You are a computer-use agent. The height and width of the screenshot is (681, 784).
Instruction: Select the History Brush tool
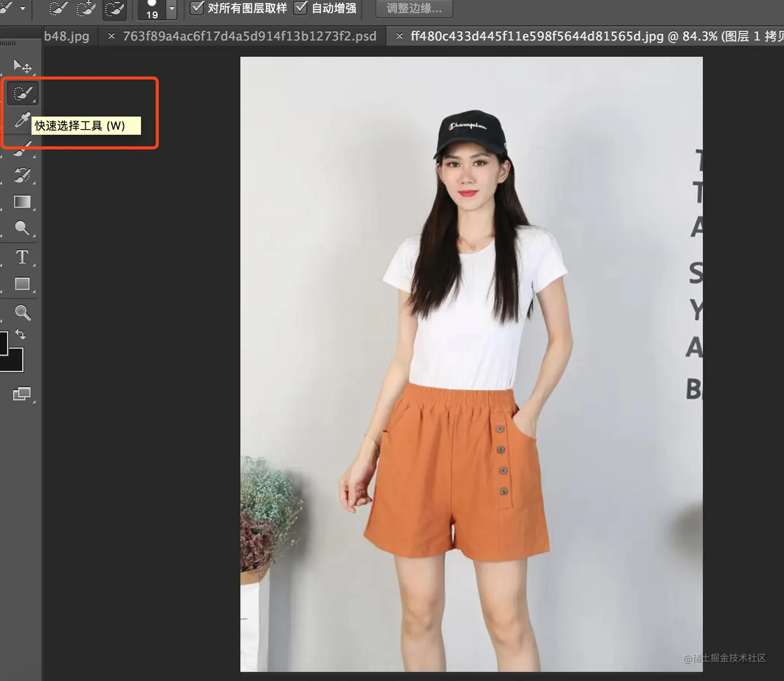tap(22, 175)
